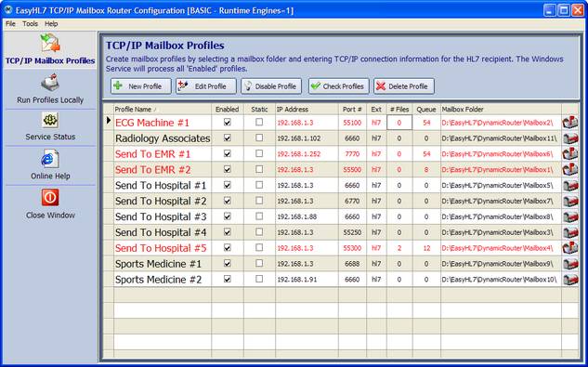Sort by Queue column header
Screen dimensions: 588x367
[x=426, y=110]
